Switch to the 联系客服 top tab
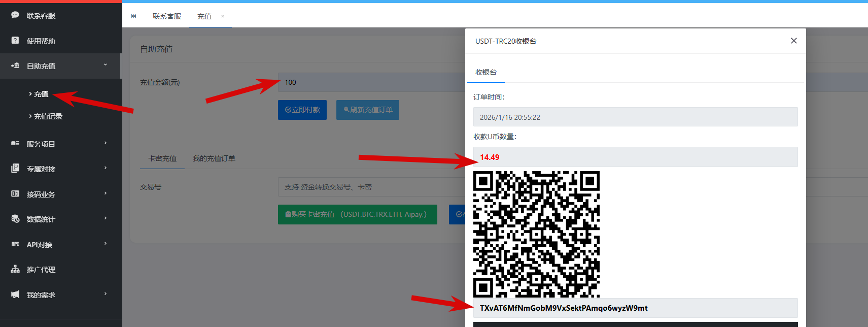The height and width of the screenshot is (327, 868). (x=167, y=16)
